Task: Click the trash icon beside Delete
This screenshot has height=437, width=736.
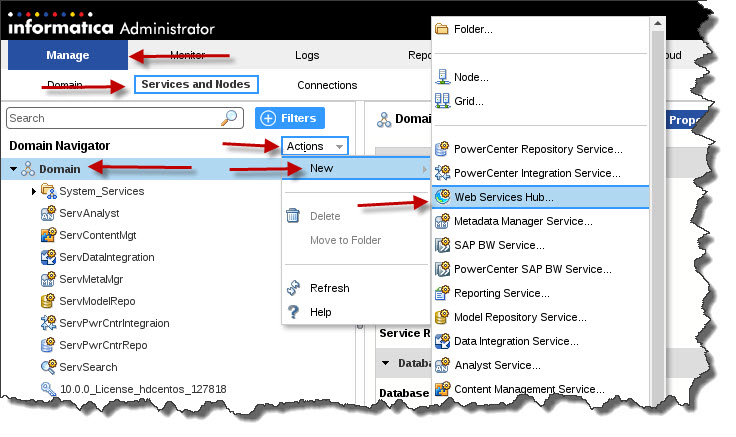Action: pos(293,215)
